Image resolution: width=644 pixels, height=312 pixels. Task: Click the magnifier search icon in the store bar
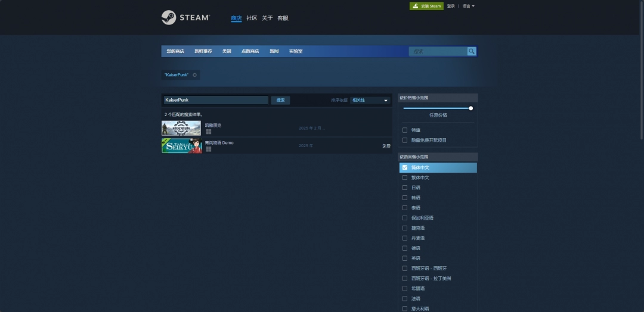(x=472, y=51)
